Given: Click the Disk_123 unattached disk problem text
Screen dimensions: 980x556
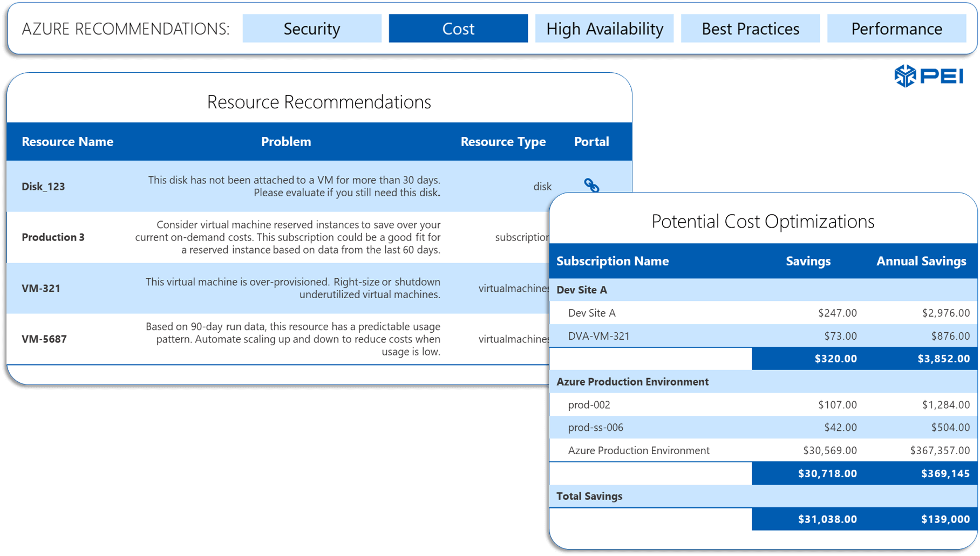Looking at the screenshot, I should pos(294,186).
